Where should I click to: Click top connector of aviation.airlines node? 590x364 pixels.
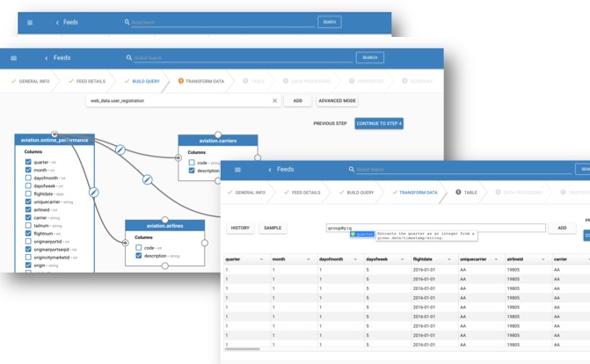click(164, 220)
